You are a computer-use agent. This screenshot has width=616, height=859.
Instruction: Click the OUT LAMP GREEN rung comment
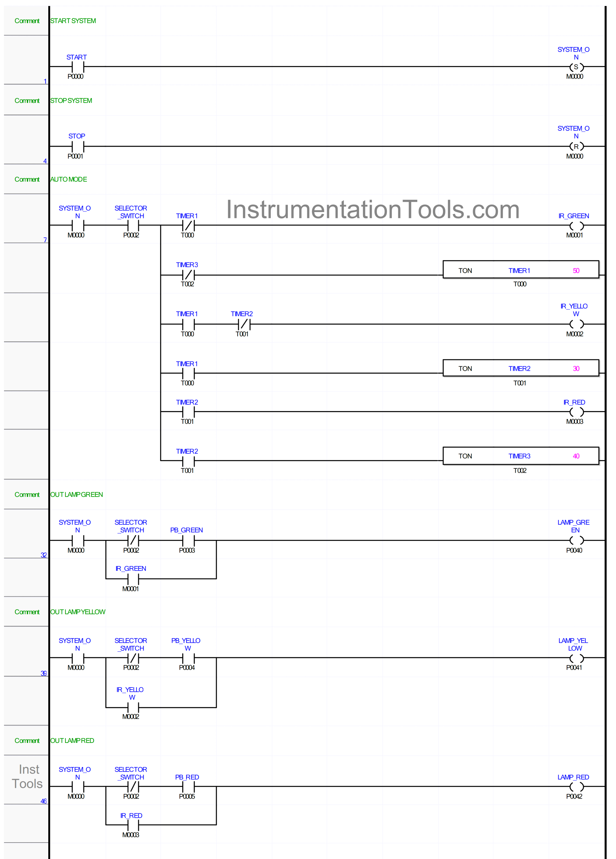76,495
